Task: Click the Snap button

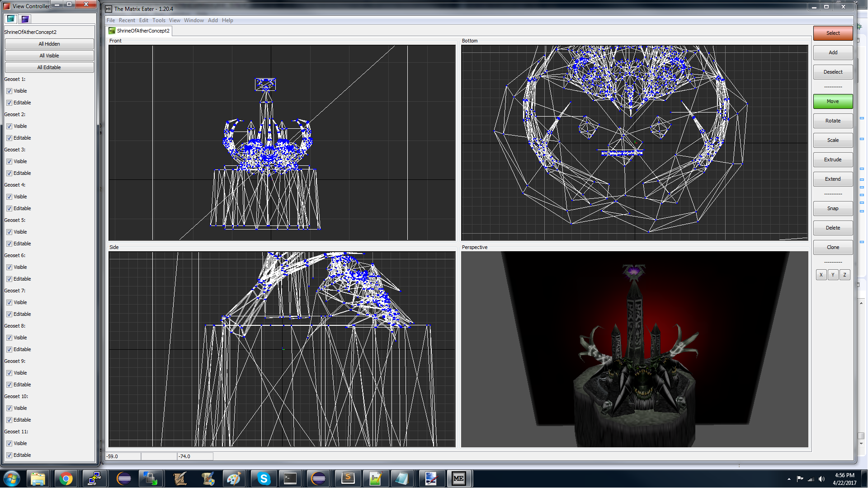Action: pos(833,208)
